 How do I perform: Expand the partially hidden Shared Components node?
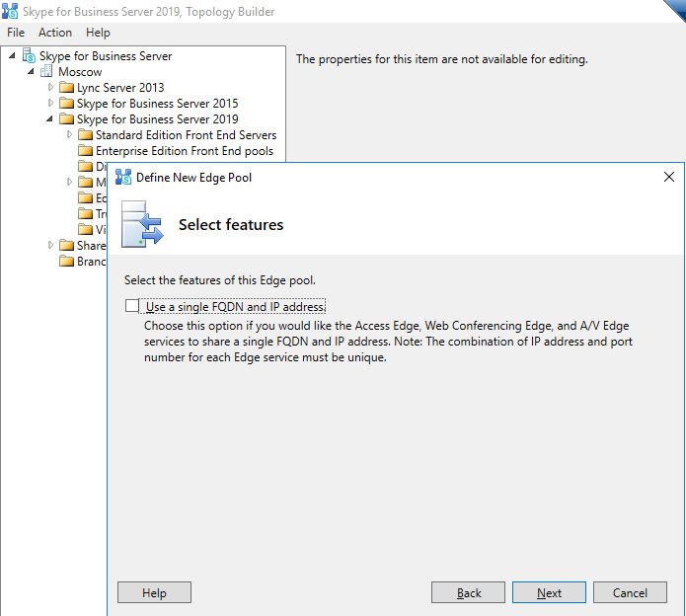tap(50, 245)
